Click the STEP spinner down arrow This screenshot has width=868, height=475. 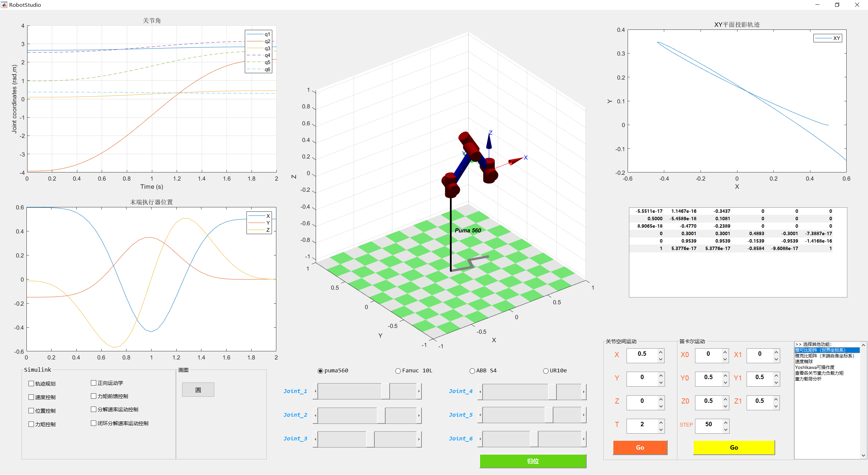coord(725,429)
